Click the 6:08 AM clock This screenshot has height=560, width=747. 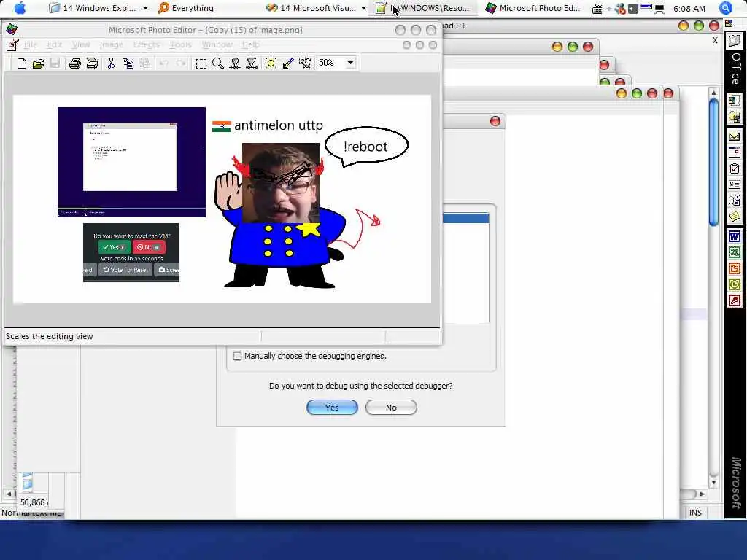click(689, 9)
